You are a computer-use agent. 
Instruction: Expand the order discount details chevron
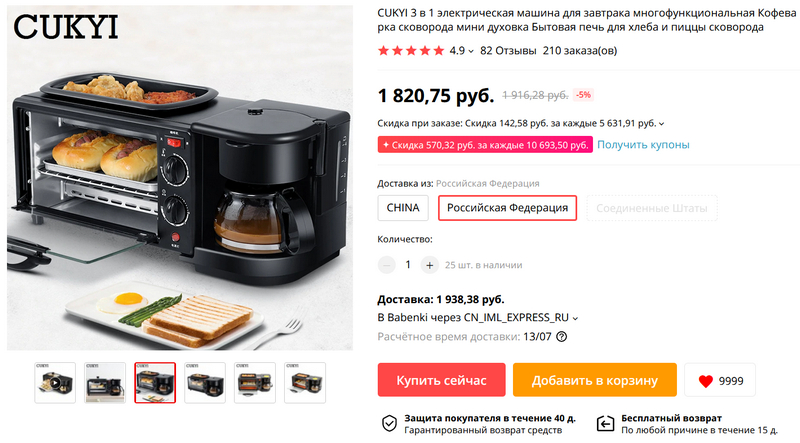tap(662, 124)
